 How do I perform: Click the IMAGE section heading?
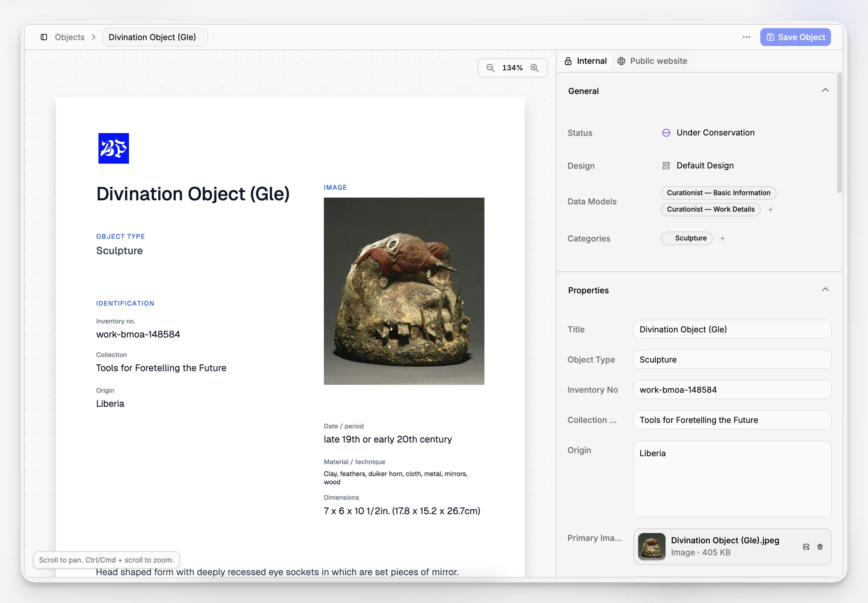pyautogui.click(x=335, y=187)
